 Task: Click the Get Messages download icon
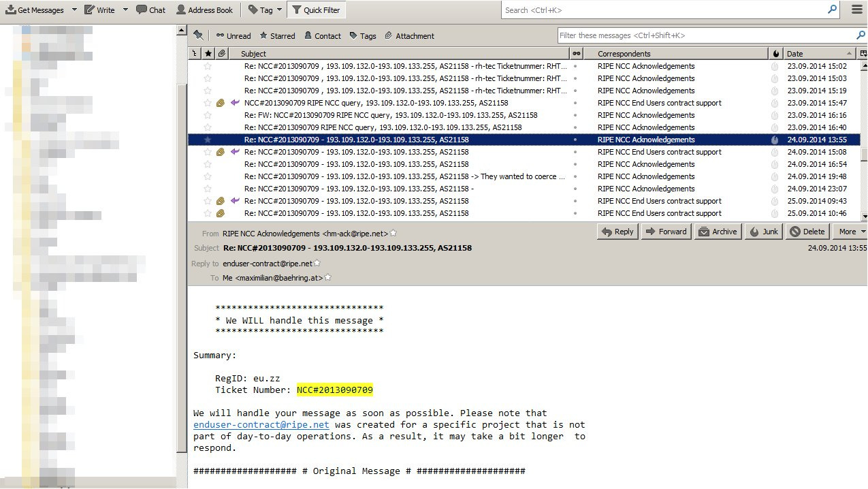tap(11, 10)
